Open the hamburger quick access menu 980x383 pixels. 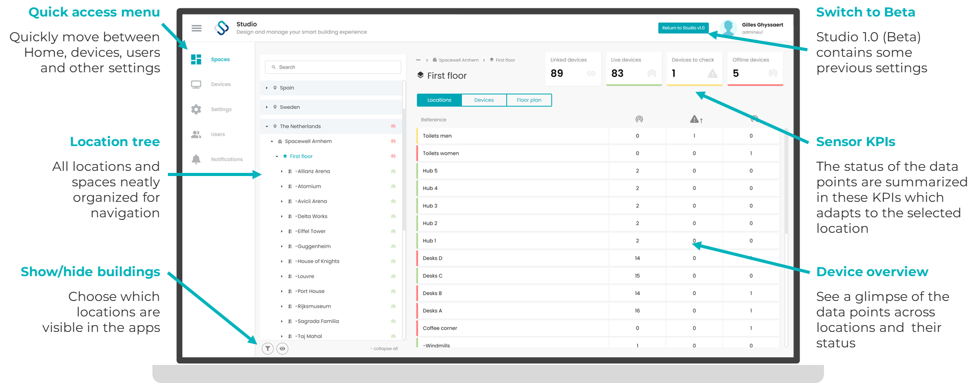pos(196,28)
